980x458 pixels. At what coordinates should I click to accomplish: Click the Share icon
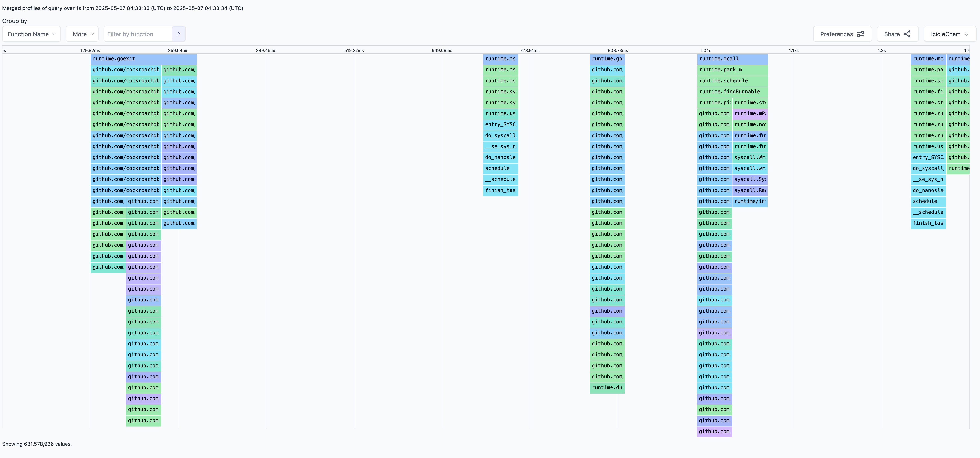908,34
